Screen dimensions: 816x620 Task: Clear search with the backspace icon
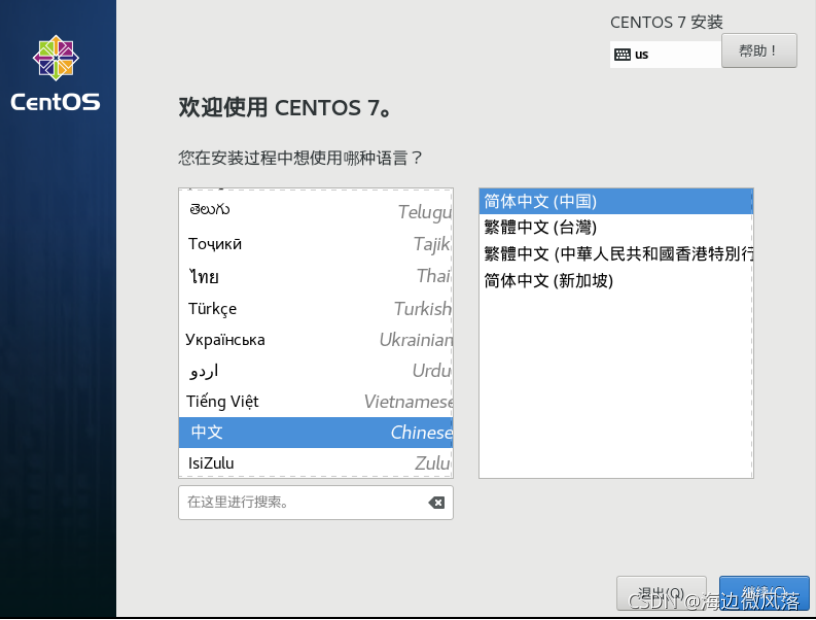[436, 502]
